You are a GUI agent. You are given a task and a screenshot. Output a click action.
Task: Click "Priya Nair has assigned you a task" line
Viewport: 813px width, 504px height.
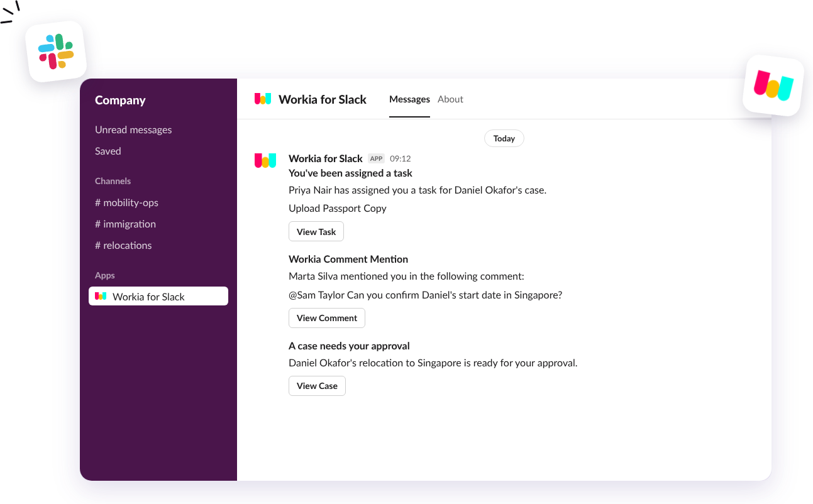418,190
